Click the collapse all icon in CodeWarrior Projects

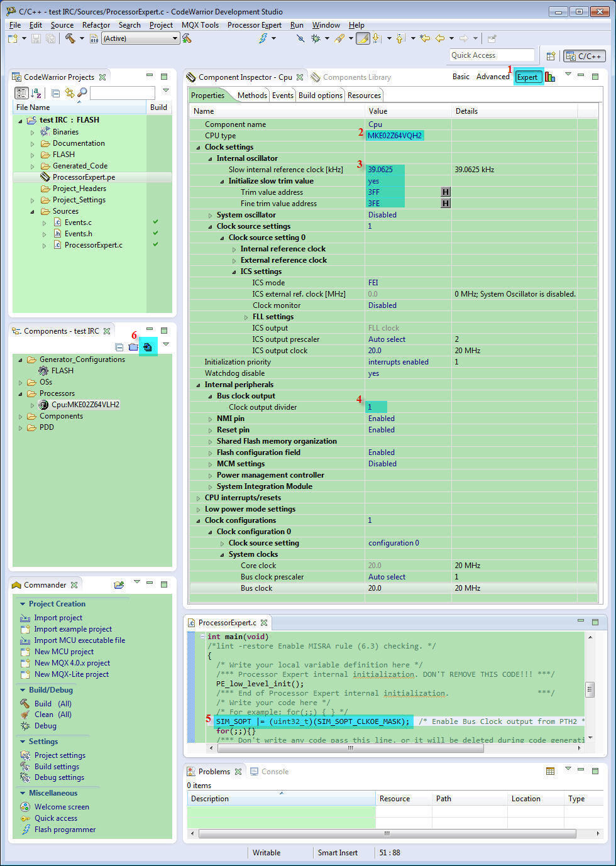(55, 93)
